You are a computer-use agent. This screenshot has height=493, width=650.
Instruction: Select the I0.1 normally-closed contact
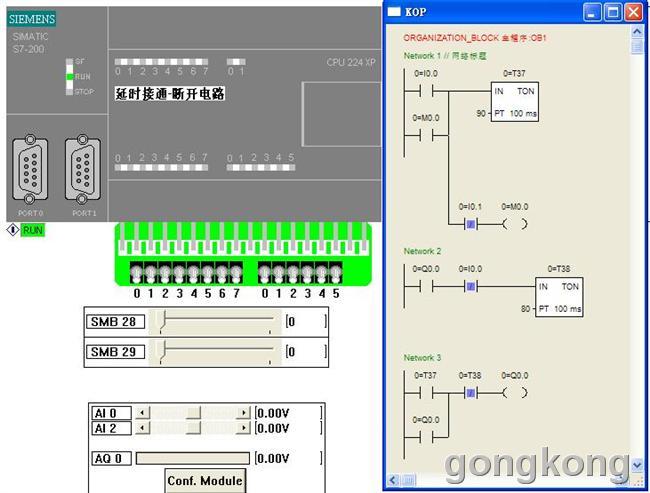click(x=471, y=224)
